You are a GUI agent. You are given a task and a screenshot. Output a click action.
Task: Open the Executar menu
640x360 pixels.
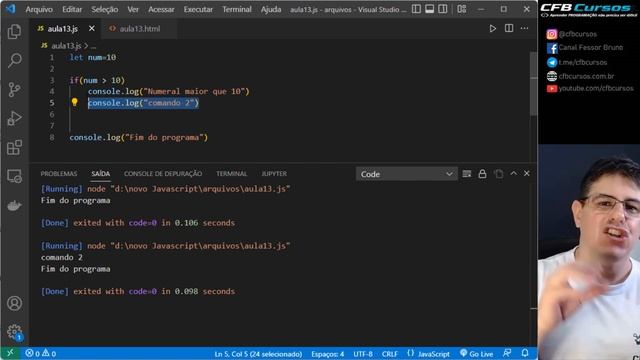coord(198,9)
